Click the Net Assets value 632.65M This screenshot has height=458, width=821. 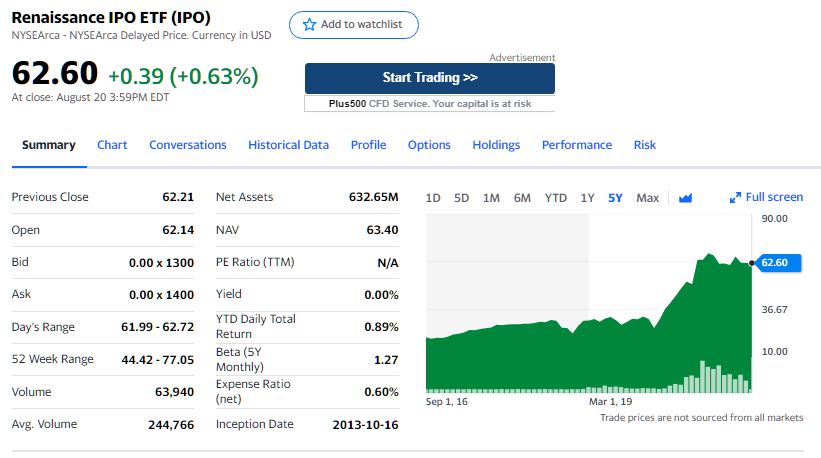click(x=373, y=197)
